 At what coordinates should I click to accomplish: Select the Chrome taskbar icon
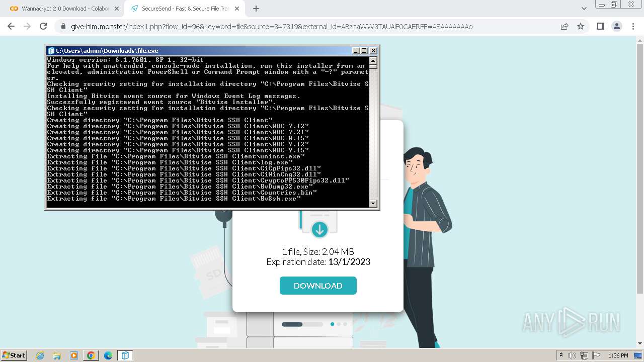[x=91, y=355]
